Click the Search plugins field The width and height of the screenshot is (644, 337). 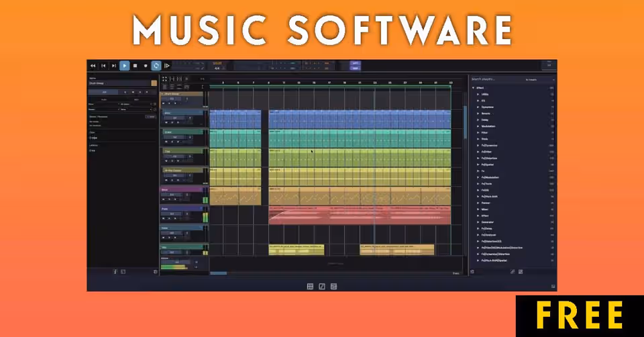click(496, 79)
